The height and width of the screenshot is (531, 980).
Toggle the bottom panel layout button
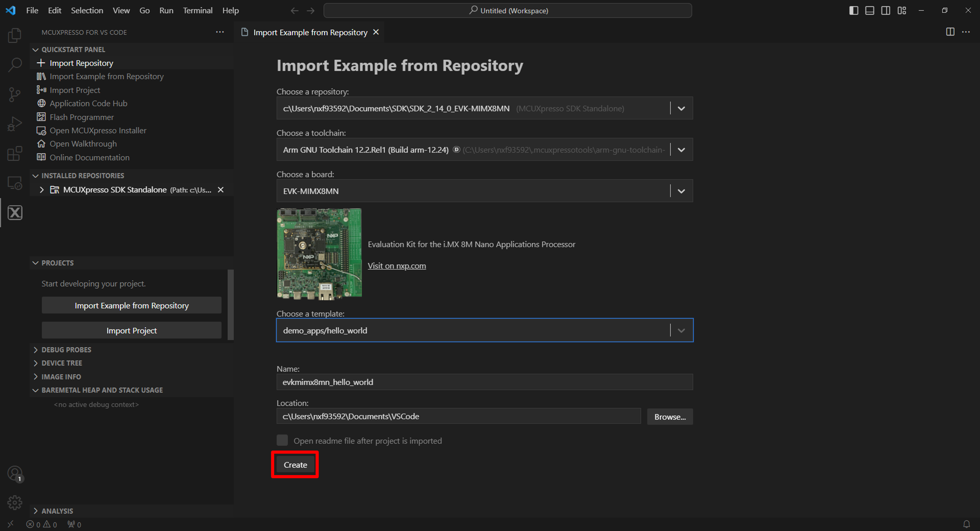click(x=869, y=11)
